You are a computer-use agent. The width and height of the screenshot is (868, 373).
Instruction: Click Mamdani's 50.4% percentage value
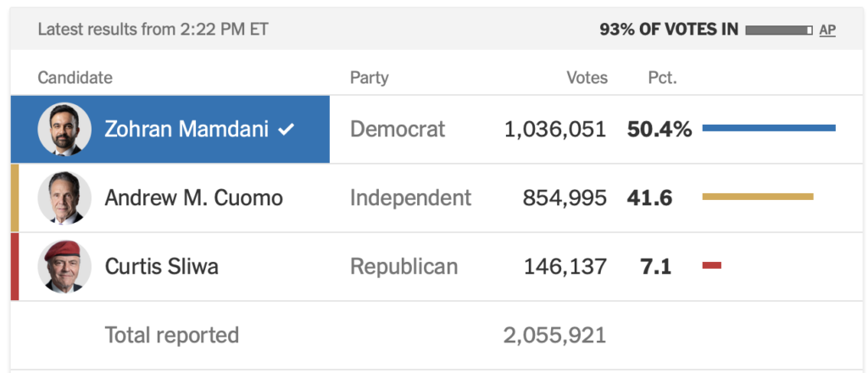tap(659, 130)
